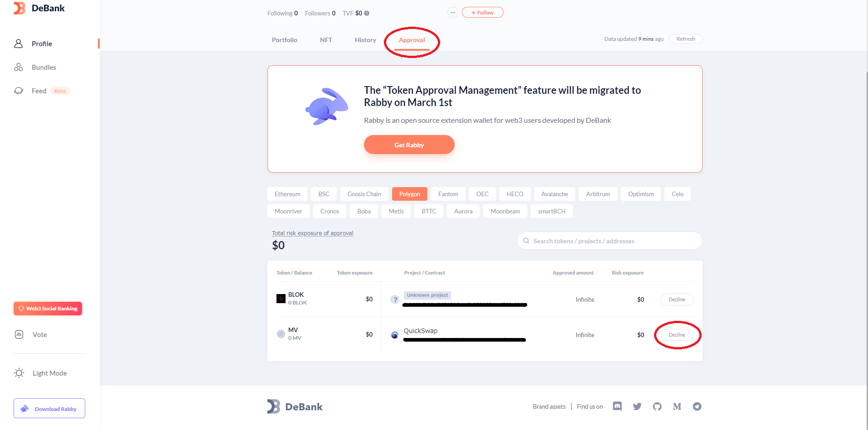
Task: Select the Polygon chain filter
Action: [x=410, y=194]
